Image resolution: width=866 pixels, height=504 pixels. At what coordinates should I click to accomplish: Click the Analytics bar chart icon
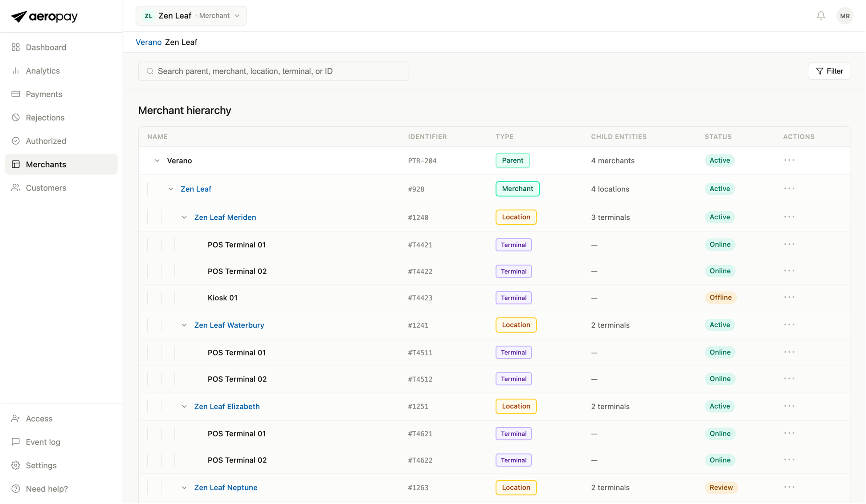pos(16,71)
